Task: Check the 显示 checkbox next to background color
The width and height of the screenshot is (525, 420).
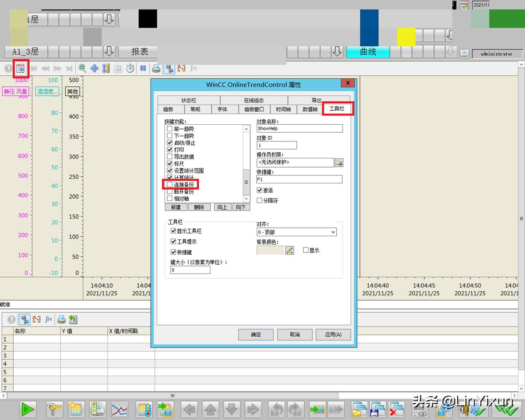Action: pyautogui.click(x=305, y=250)
